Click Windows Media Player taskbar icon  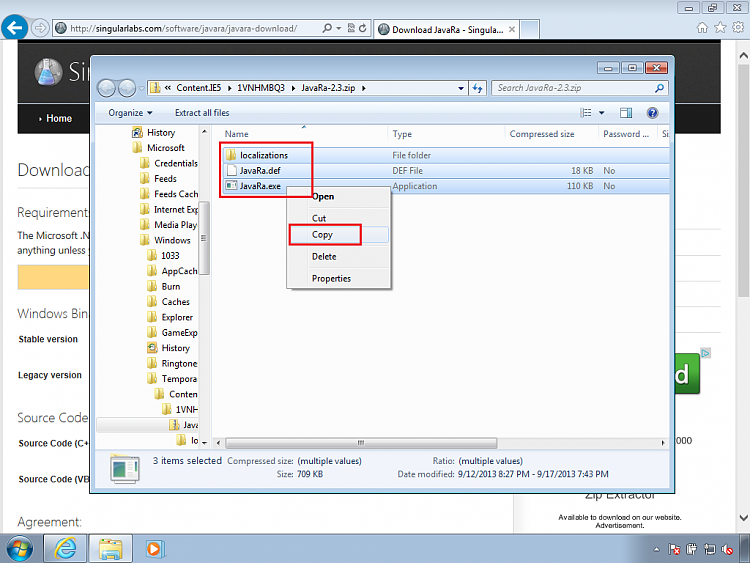pos(154,549)
